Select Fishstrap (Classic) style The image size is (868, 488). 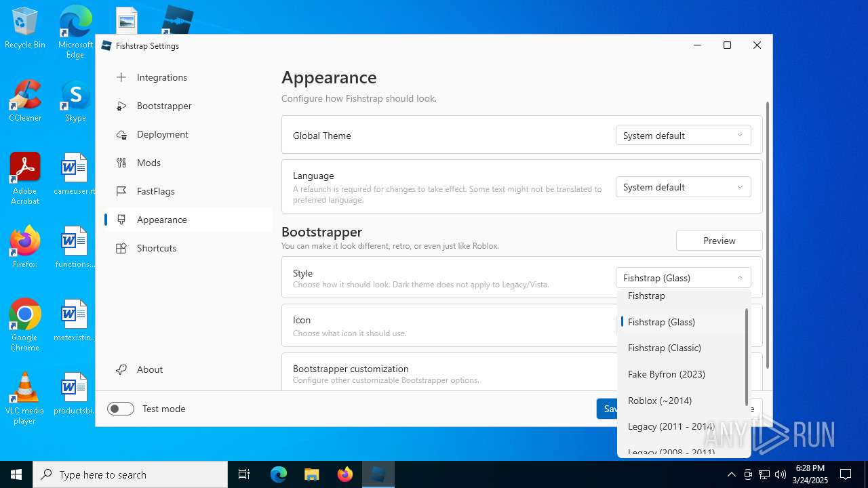tap(682, 348)
